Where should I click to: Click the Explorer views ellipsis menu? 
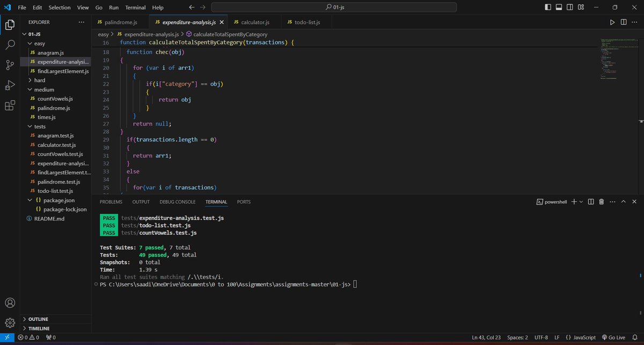81,22
